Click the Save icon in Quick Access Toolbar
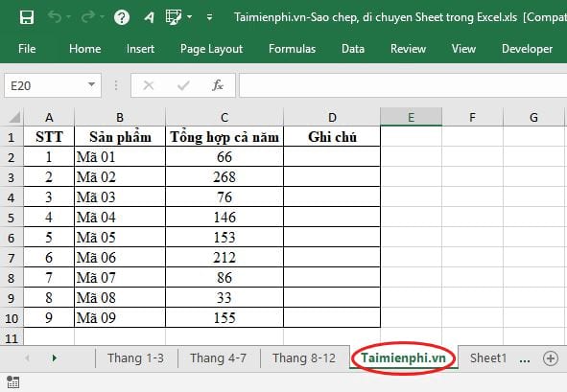The width and height of the screenshot is (567, 392). click(x=27, y=17)
